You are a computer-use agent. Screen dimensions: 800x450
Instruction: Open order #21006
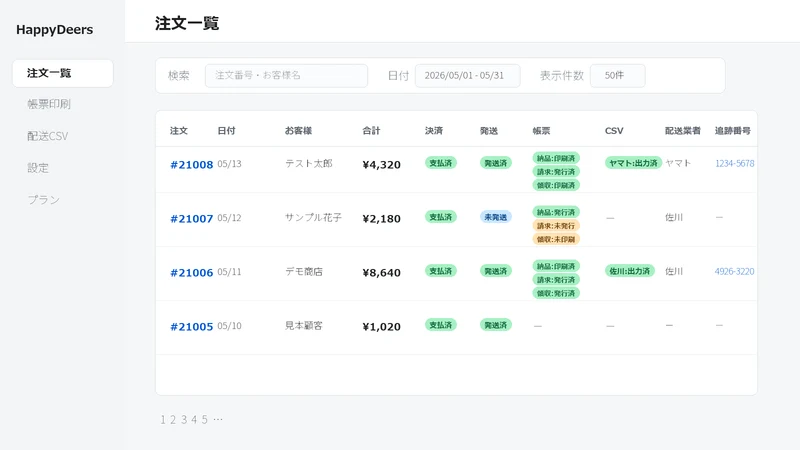[x=191, y=273]
